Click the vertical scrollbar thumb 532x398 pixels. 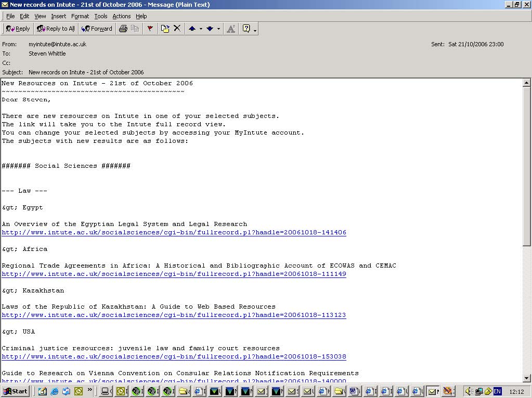click(527, 166)
